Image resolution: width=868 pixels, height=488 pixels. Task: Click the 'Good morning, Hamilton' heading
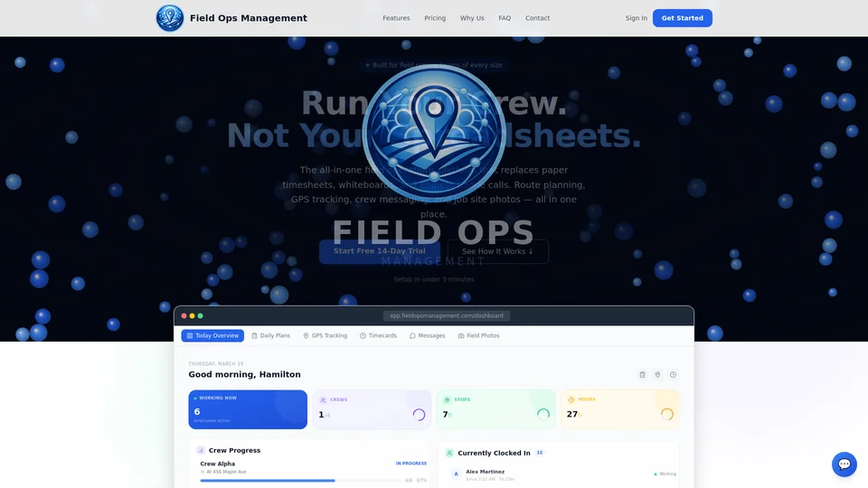(245, 374)
